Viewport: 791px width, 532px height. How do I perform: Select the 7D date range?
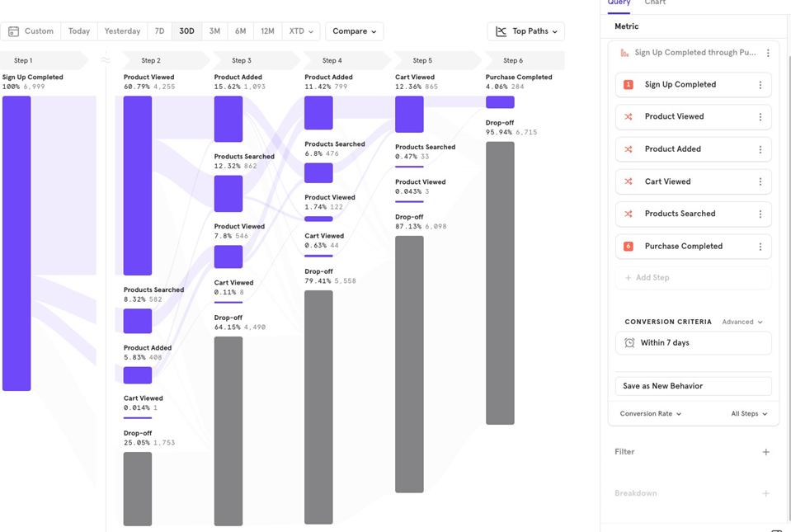(x=159, y=31)
